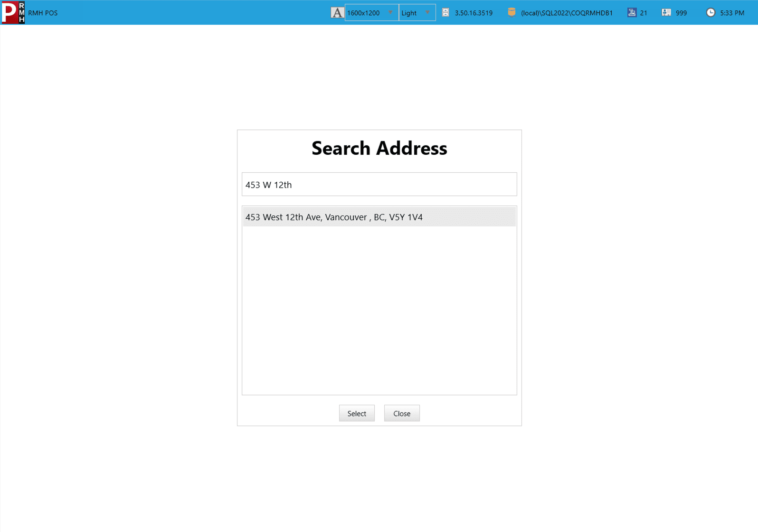Open the 1600x1200 resolution dropdown
This screenshot has width=758, height=532.
(x=371, y=13)
